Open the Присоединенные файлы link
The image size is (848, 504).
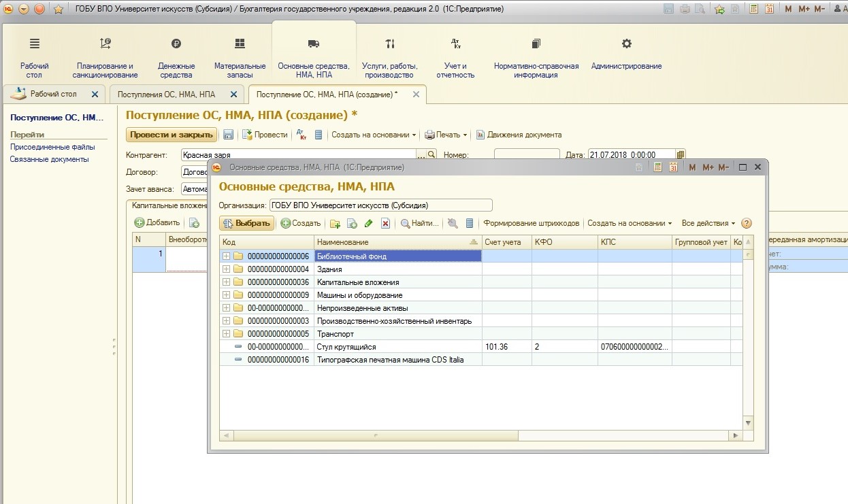(52, 147)
